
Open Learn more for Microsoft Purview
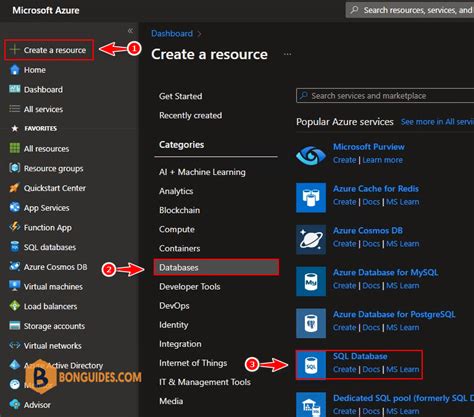[382, 160]
